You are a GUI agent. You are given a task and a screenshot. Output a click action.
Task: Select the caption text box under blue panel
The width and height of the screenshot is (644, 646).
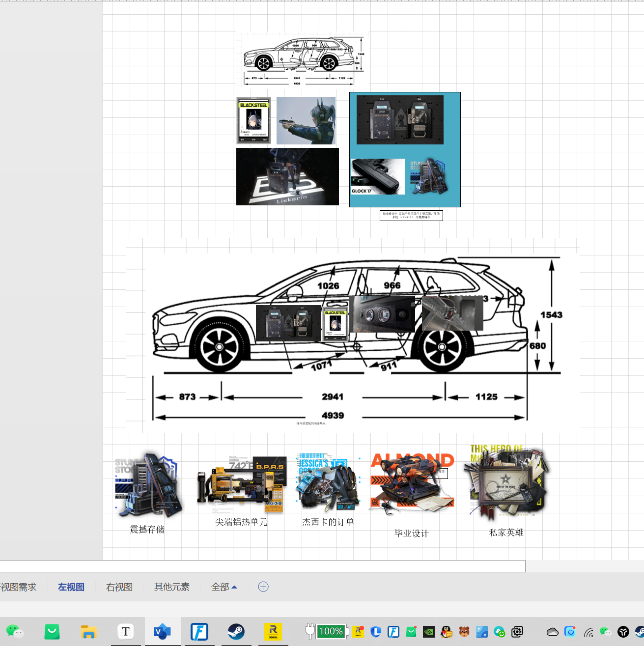(x=411, y=216)
